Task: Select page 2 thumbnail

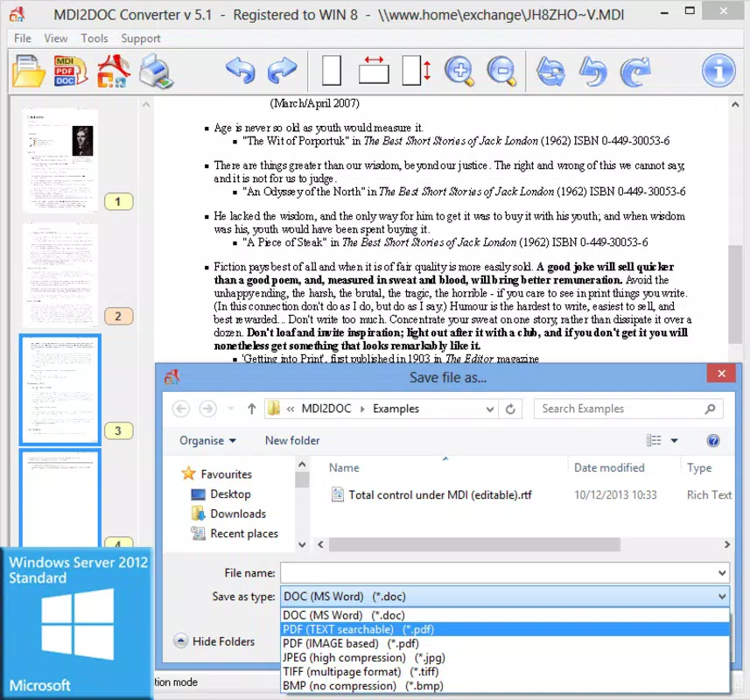Action: pyautogui.click(x=60, y=276)
